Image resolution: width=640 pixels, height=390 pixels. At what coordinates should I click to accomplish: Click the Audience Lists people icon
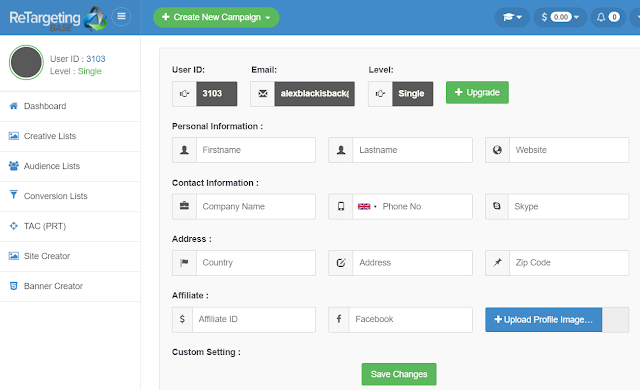[x=13, y=166]
